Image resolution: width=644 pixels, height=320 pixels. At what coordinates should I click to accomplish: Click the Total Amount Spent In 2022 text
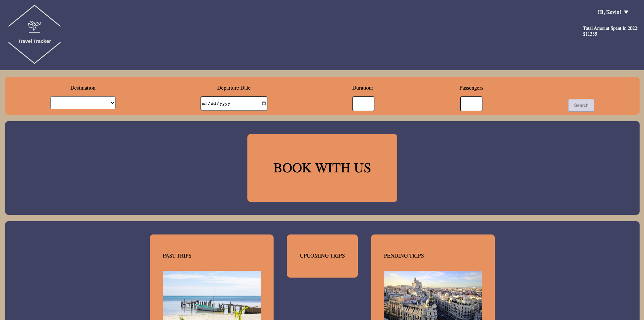(610, 31)
